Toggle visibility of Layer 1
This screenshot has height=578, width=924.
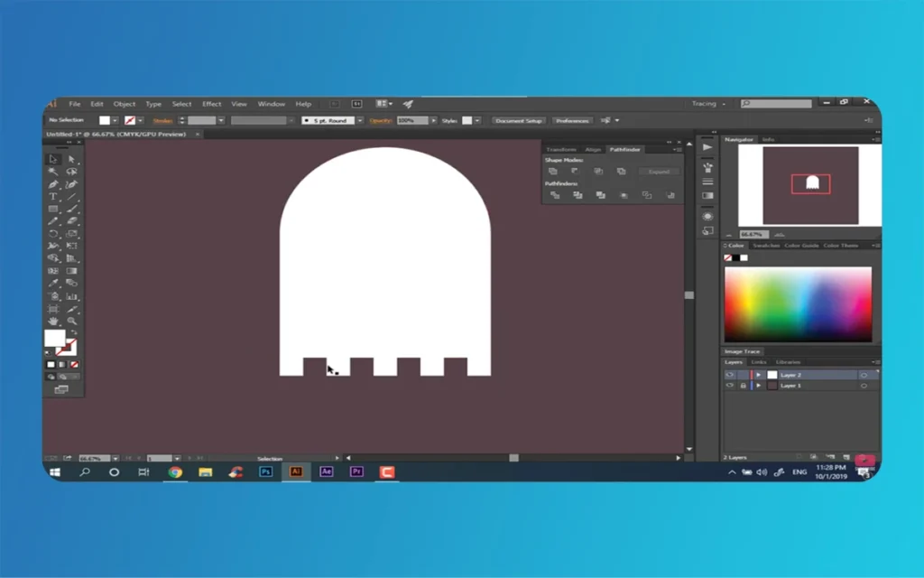[x=730, y=386]
